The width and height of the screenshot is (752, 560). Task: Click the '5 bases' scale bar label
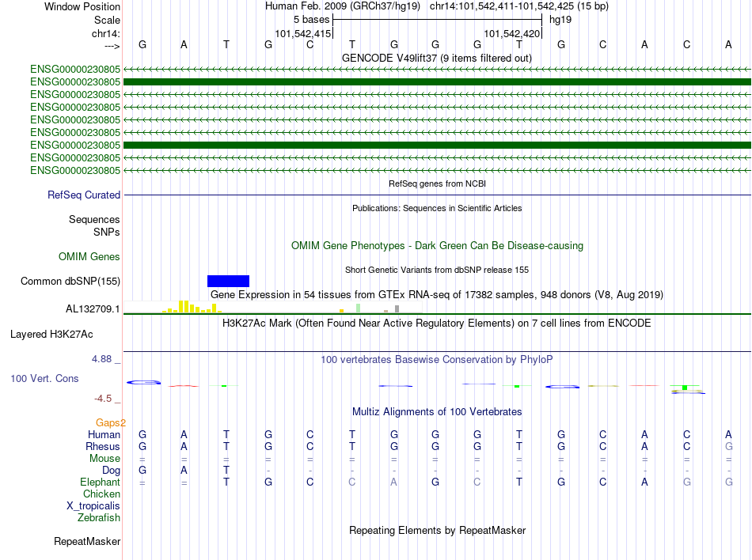(312, 20)
